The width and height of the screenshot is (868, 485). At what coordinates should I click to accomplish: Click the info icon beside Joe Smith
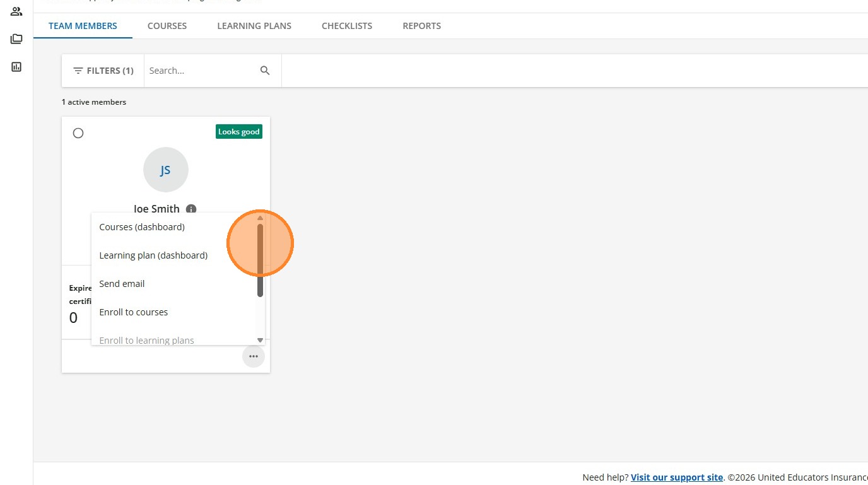point(191,209)
